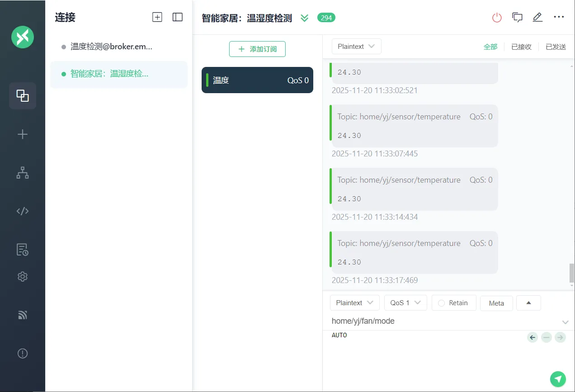
Task: Collapse messages with the double chevron beside title
Action: click(304, 18)
